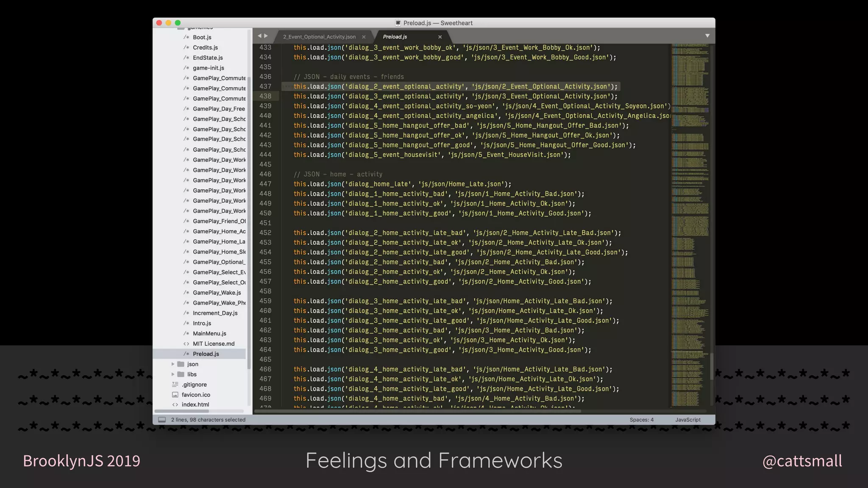Click the minimap code overview
Viewport: 868px width, 488px height.
tap(690, 212)
